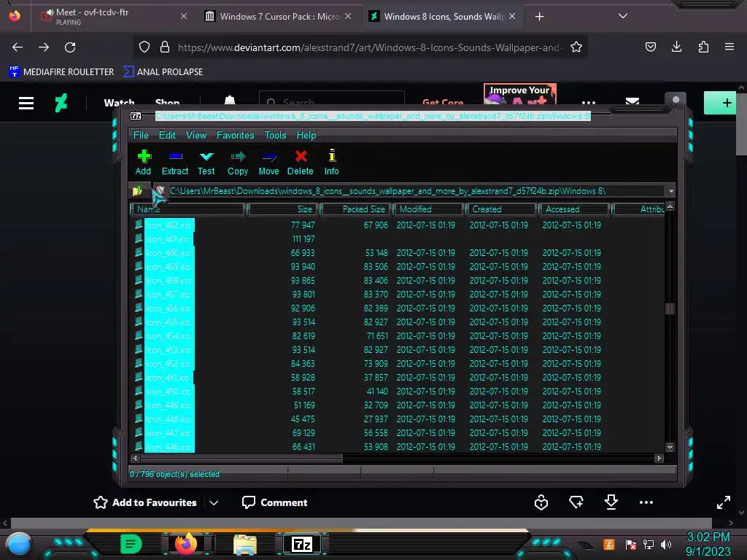Open the View menu in 7-Zip
Image resolution: width=747 pixels, height=560 pixels.
click(x=196, y=135)
